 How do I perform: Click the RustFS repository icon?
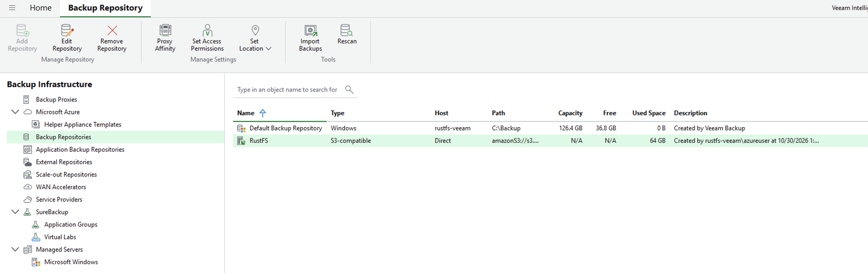point(241,141)
